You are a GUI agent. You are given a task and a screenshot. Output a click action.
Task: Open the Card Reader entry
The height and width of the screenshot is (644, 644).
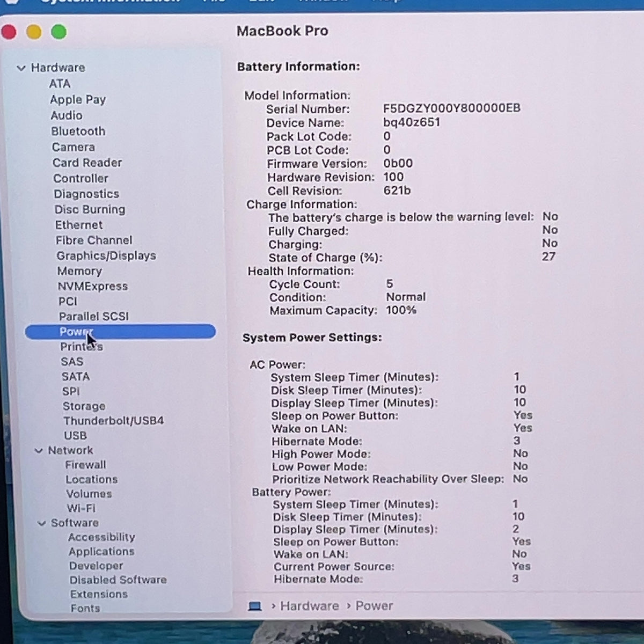[87, 163]
